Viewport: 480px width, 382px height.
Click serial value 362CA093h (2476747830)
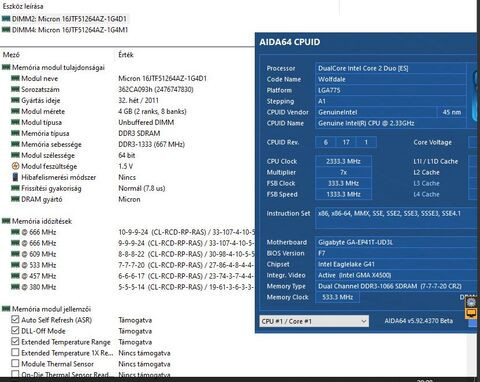click(156, 90)
